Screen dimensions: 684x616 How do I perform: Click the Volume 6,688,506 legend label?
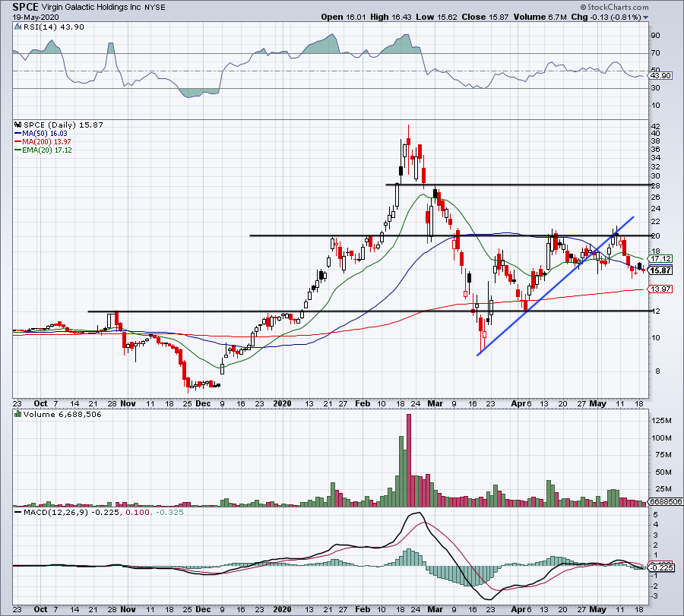pos(62,415)
